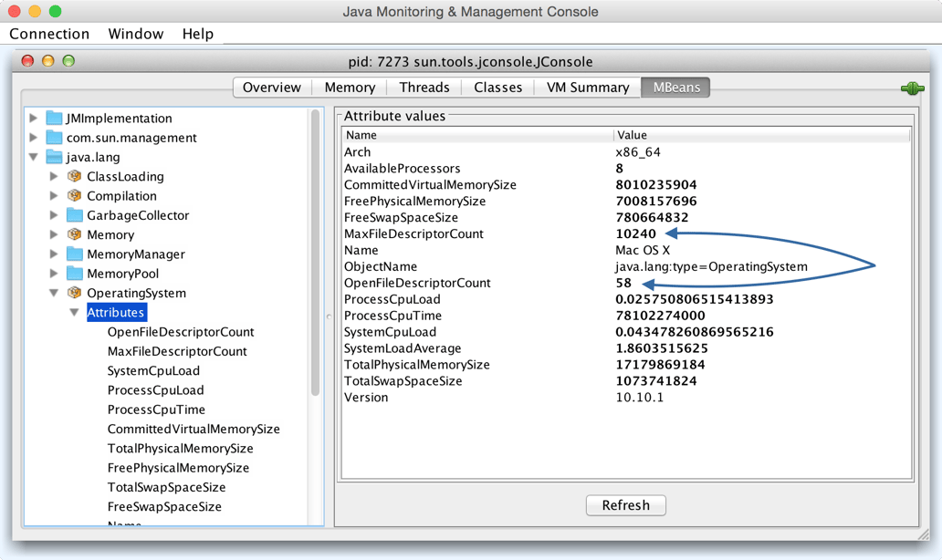Select the com.sun.management folder
Screen dimensions: 942x560
click(x=53, y=137)
